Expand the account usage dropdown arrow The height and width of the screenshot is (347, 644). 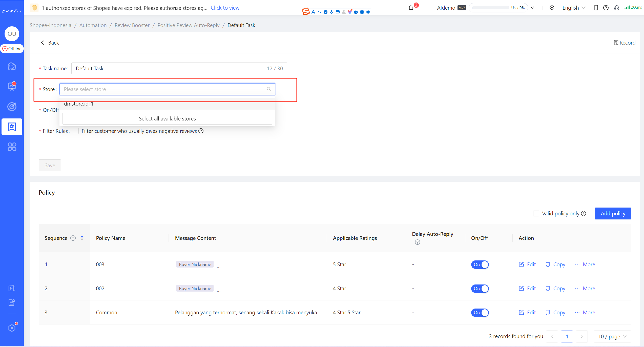point(532,8)
